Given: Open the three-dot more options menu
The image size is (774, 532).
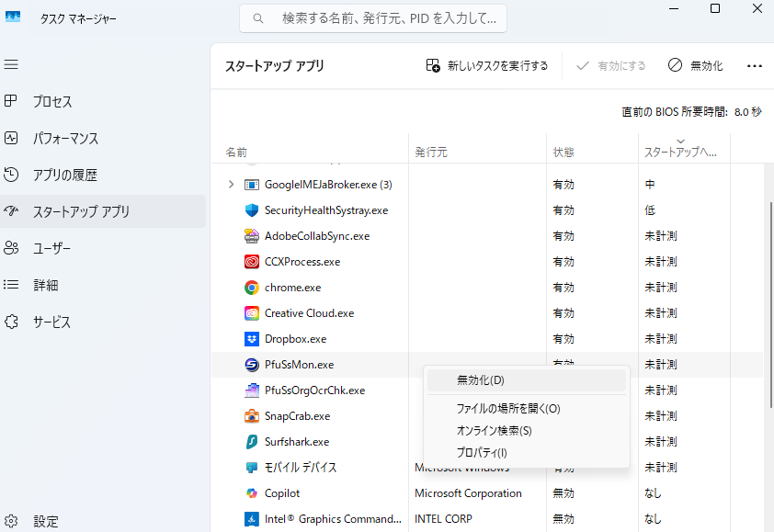Looking at the screenshot, I should 755,66.
